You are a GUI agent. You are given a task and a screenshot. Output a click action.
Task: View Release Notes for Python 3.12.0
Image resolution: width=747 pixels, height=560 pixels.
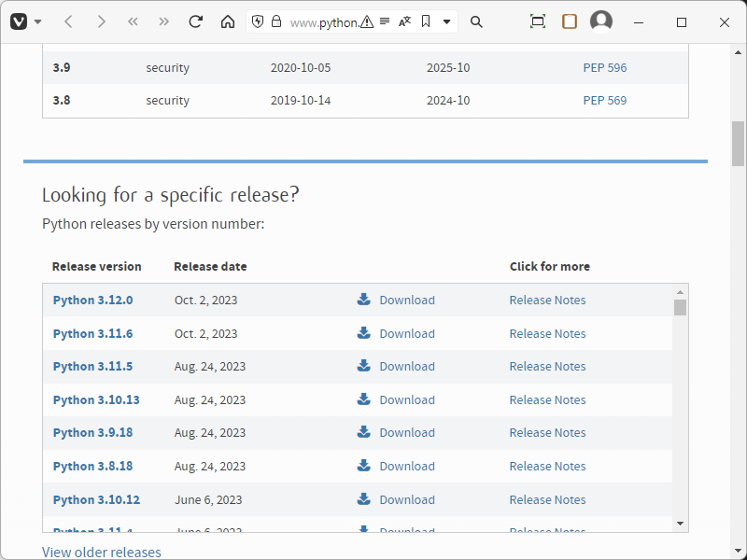pos(548,301)
